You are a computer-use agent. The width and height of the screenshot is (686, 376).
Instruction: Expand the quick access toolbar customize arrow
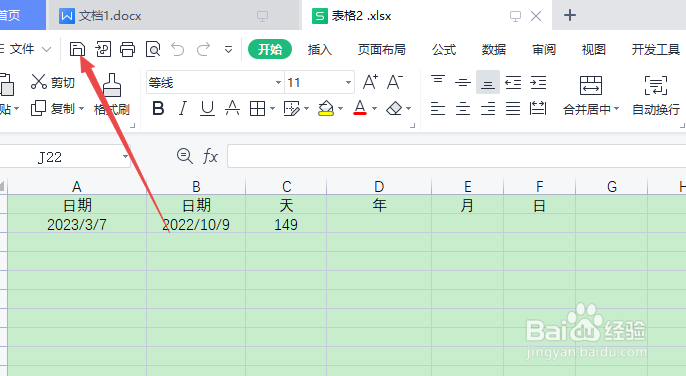pos(228,49)
